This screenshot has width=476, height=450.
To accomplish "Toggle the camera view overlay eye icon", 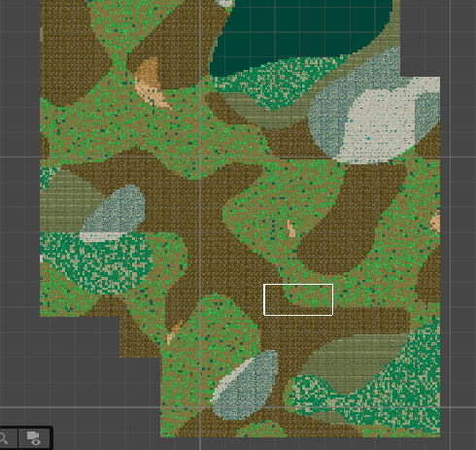I will (34, 438).
